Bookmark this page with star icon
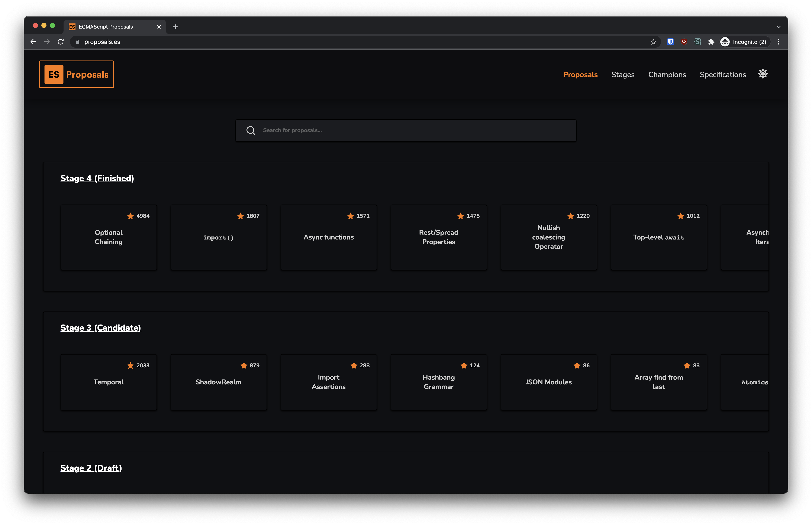Screen dimensions: 812x525 pos(653,42)
